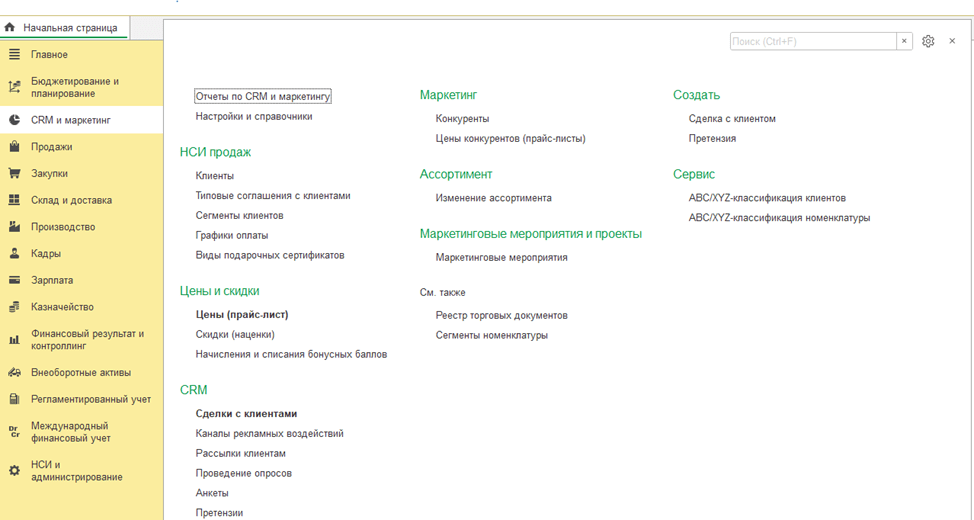Switch to the Начальная страница tab
974x520 pixels.
(x=69, y=28)
